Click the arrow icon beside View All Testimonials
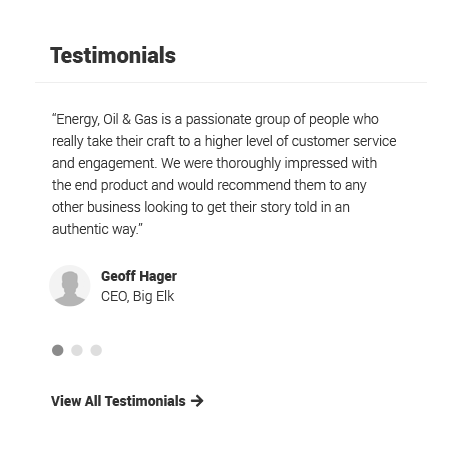Image resolution: width=460 pixels, height=460 pixels. point(197,401)
